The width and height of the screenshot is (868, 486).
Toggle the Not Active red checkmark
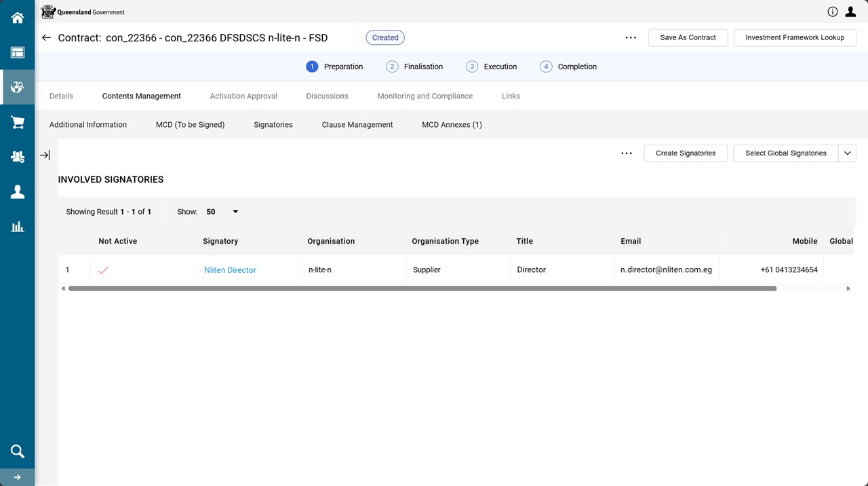[103, 270]
